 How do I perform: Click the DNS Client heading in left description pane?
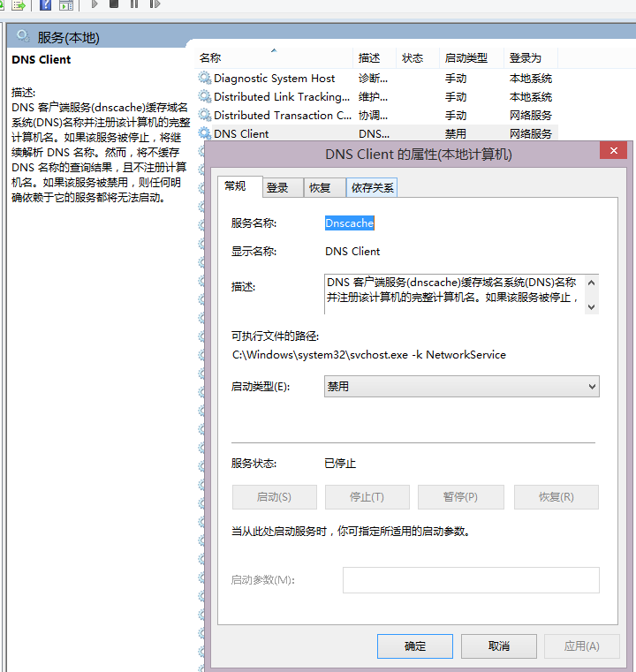click(x=42, y=59)
